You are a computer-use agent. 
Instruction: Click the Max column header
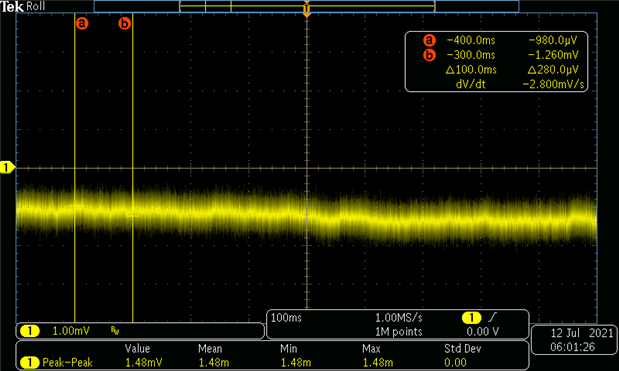371,349
